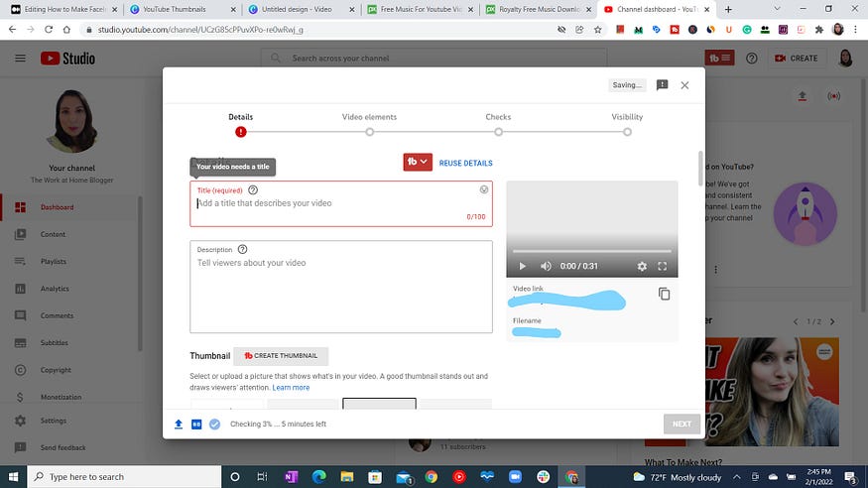Click the channel profile picture in sidebar
868x488 pixels.
[72, 121]
